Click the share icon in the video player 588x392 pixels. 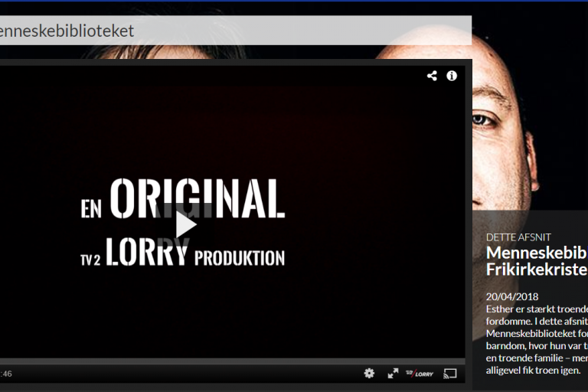[x=432, y=76]
